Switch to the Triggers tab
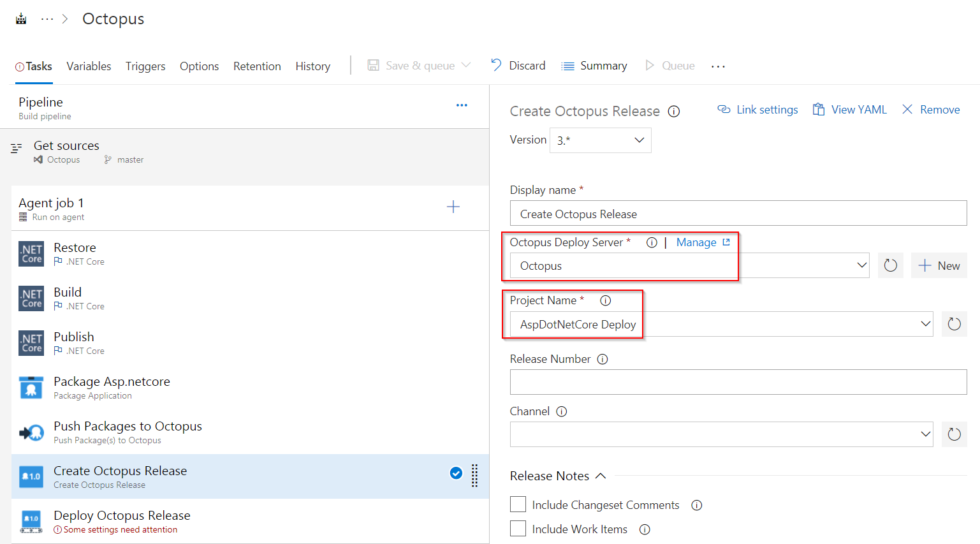Viewport: 980px width, 544px height. point(145,66)
